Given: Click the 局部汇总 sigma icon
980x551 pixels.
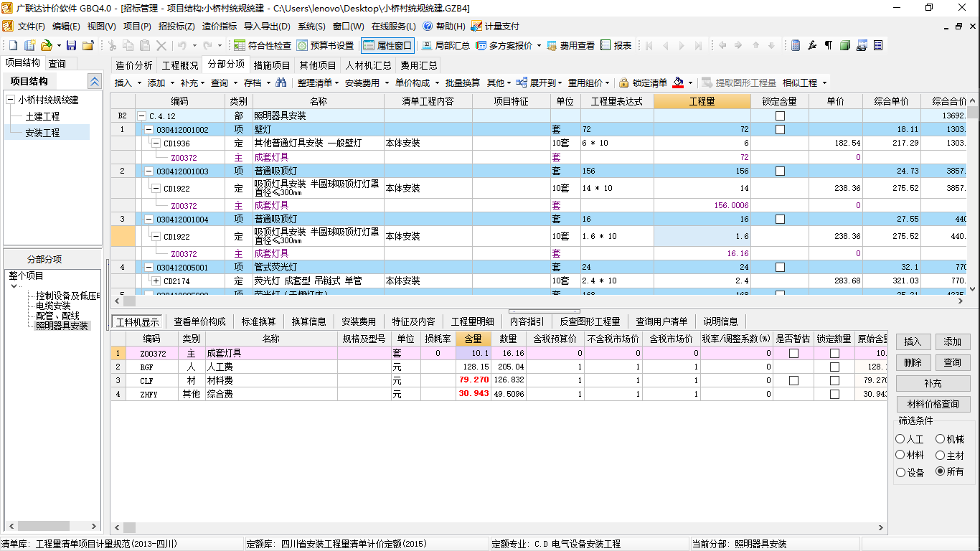Looking at the screenshot, I should [x=427, y=45].
